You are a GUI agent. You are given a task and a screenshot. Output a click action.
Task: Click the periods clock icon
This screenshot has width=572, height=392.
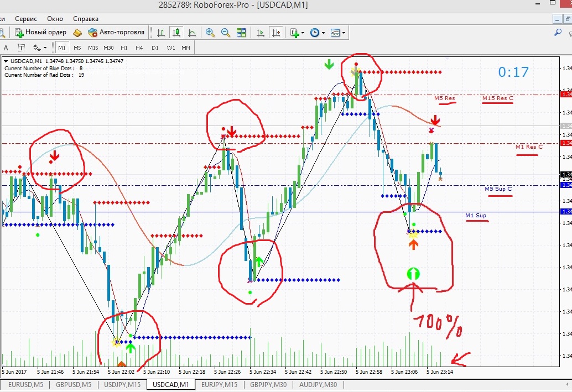[x=314, y=33]
